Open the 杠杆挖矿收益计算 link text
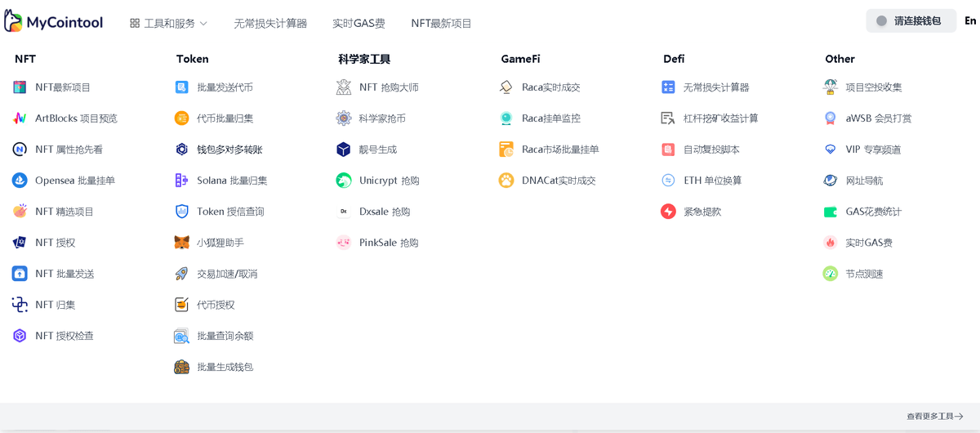The image size is (980, 433). coord(720,118)
